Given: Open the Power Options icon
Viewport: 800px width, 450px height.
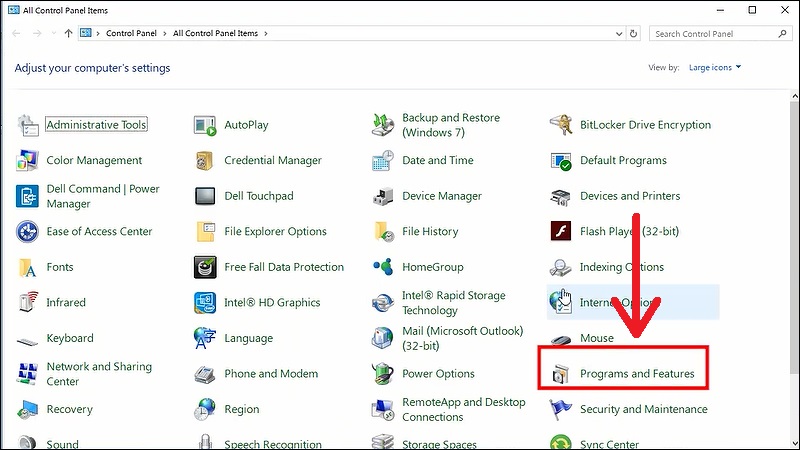Looking at the screenshot, I should 383,374.
